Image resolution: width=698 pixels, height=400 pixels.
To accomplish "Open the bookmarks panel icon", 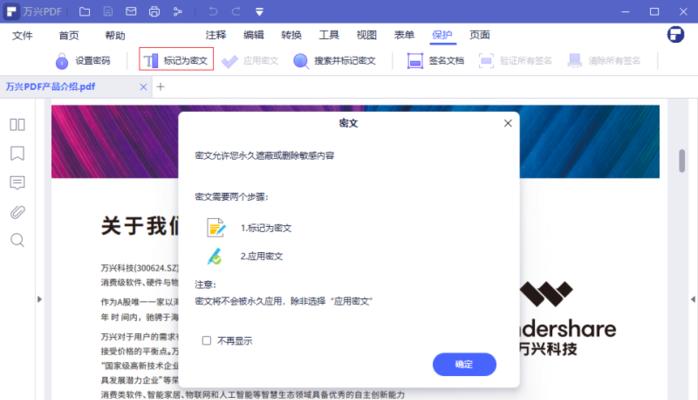I will [17, 154].
